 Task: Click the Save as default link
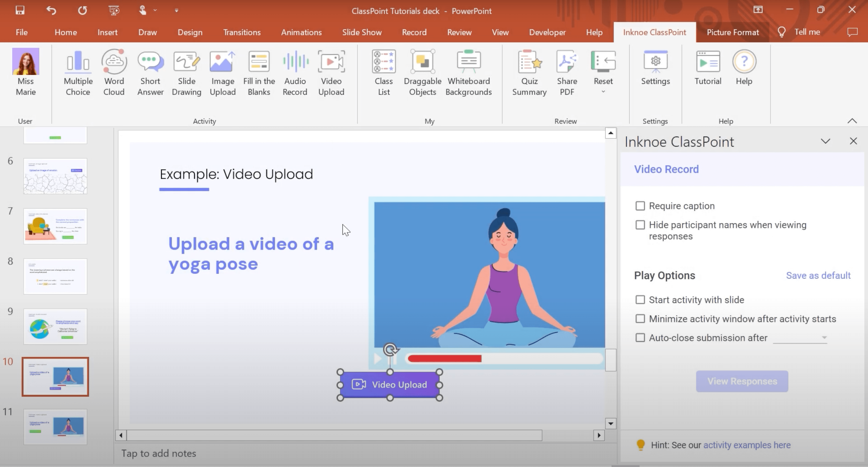coord(818,275)
